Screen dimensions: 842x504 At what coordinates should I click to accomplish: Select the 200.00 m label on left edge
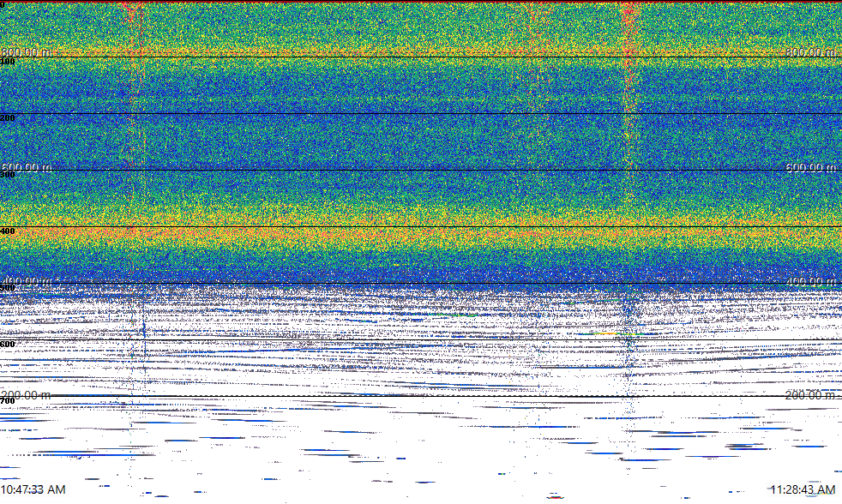(26, 395)
